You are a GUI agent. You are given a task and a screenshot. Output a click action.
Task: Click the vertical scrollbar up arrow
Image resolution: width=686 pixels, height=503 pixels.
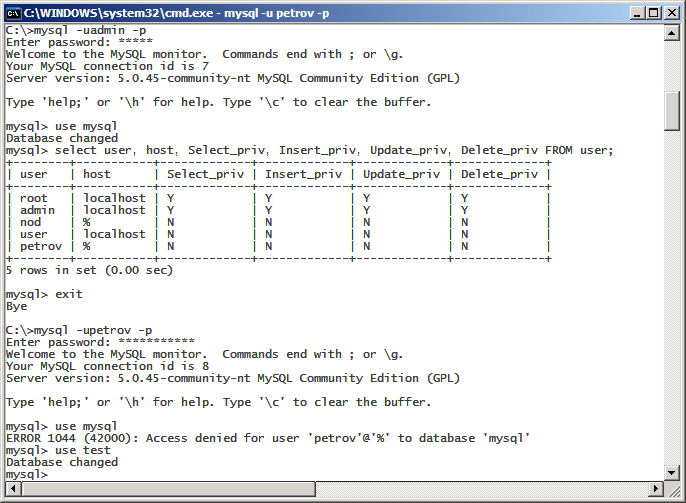pyautogui.click(x=672, y=33)
